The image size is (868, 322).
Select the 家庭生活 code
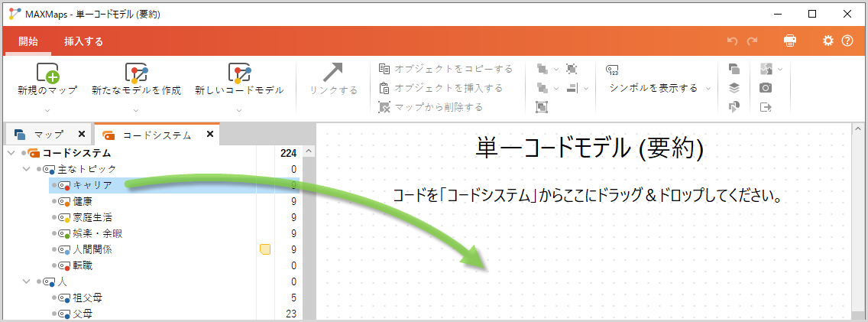(x=92, y=217)
